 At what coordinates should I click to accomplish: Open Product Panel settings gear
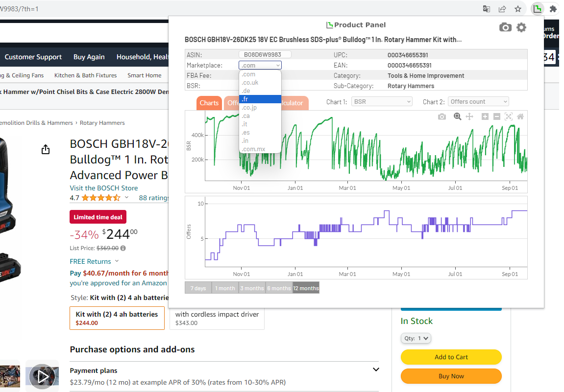coord(521,27)
